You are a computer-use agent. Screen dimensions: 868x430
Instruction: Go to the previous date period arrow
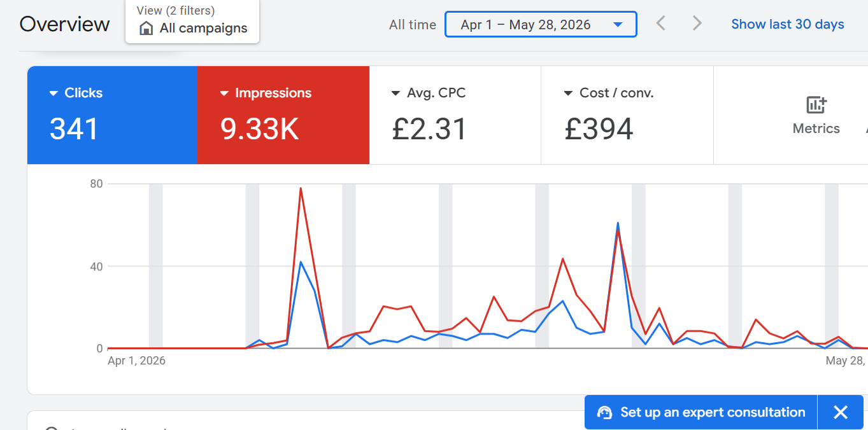pyautogui.click(x=661, y=24)
